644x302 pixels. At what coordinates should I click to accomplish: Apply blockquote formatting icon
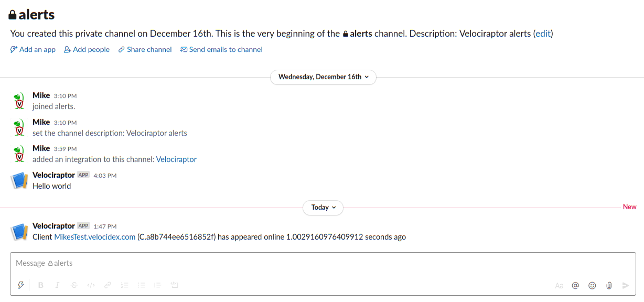pos(157,285)
